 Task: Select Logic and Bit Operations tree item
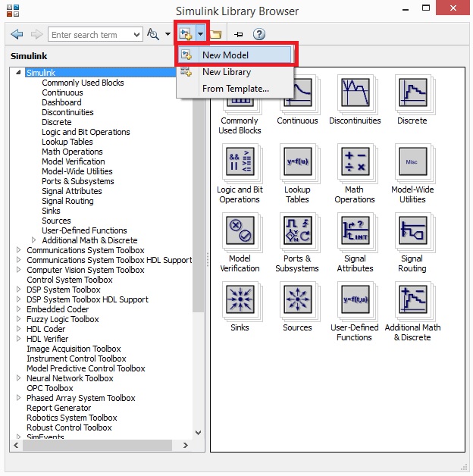[x=86, y=132]
